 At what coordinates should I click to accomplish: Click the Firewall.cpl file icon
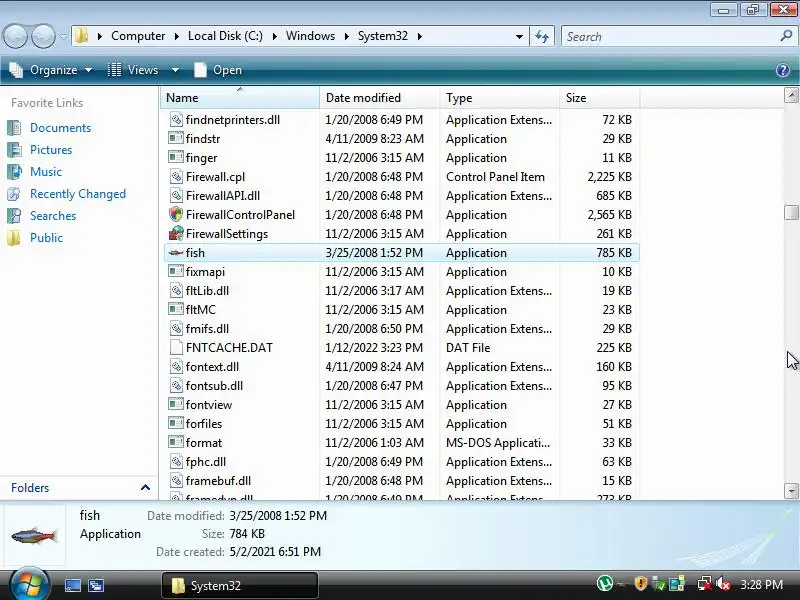point(176,177)
